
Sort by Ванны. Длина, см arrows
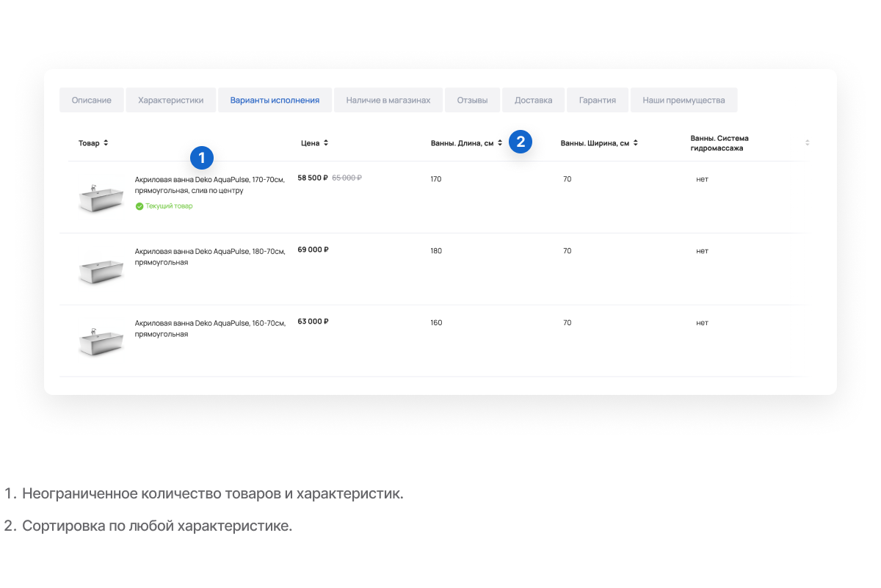(x=500, y=143)
